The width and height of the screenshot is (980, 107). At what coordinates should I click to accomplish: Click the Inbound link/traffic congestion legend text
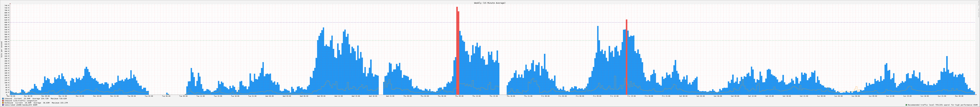pyautogui.click(x=21, y=101)
